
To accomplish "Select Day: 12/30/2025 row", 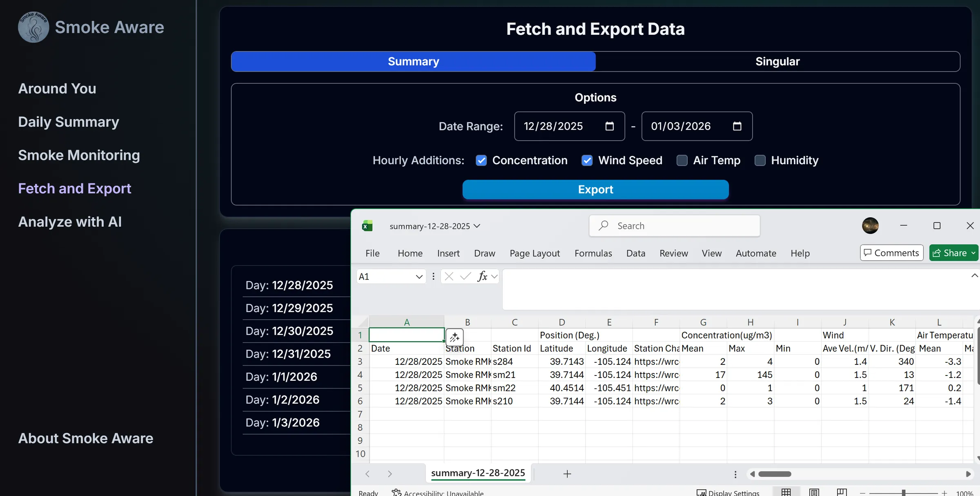I will pyautogui.click(x=296, y=331).
